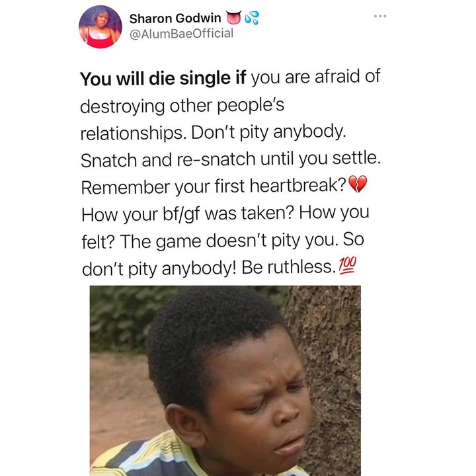Image resolution: width=476 pixels, height=476 pixels.
Task: Click the 'destroying other people's' line
Action: pos(182,106)
